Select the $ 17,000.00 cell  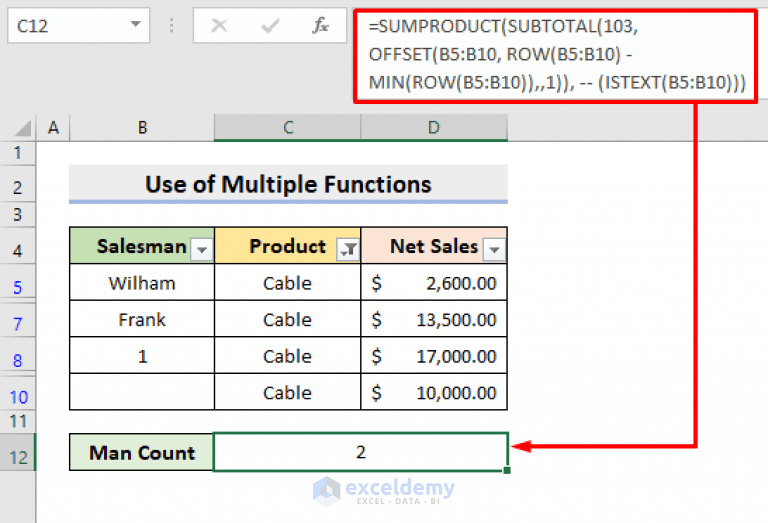pos(434,356)
